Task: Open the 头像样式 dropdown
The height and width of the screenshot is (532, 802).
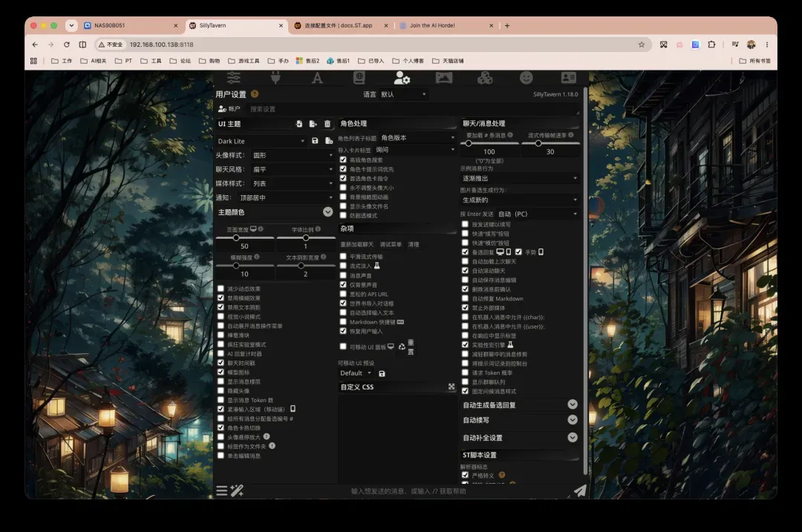Action: [293, 155]
